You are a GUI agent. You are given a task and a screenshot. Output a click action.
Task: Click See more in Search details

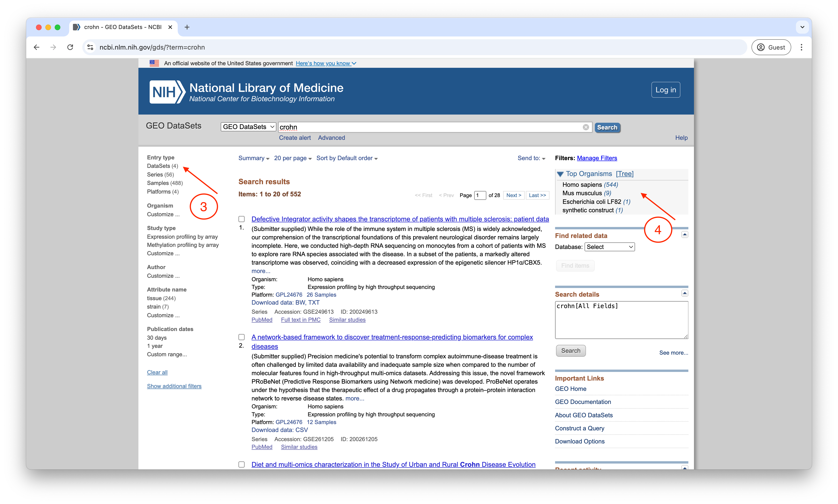coord(674,353)
